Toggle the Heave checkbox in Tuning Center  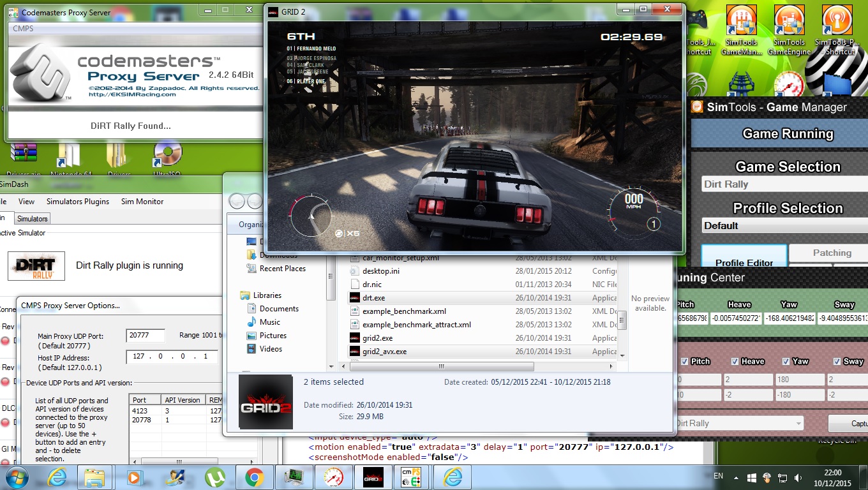tap(735, 361)
